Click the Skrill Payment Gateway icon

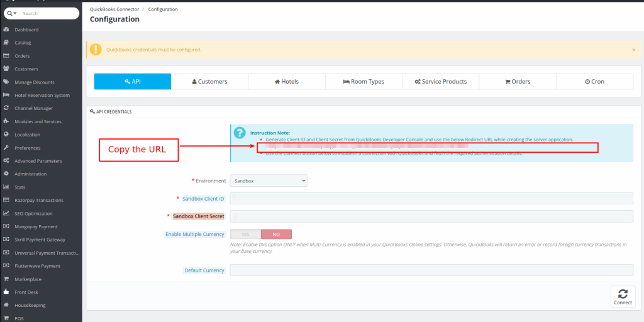6,240
